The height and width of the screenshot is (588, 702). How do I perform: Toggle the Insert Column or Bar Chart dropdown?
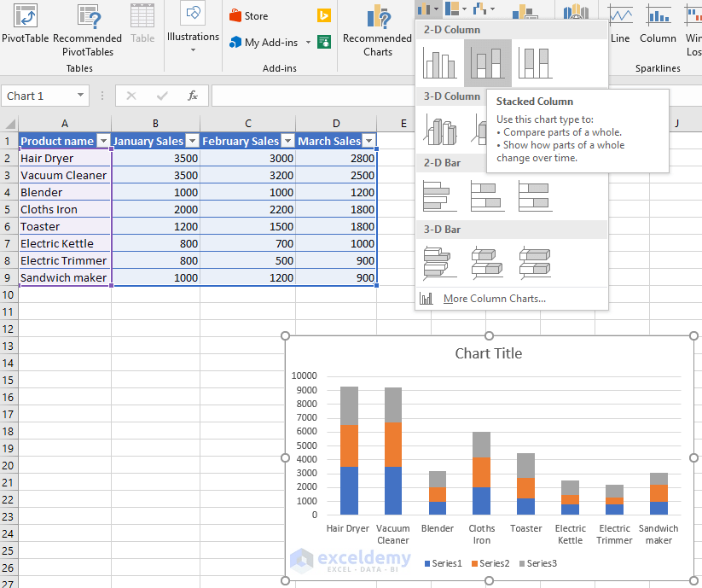pos(427,9)
